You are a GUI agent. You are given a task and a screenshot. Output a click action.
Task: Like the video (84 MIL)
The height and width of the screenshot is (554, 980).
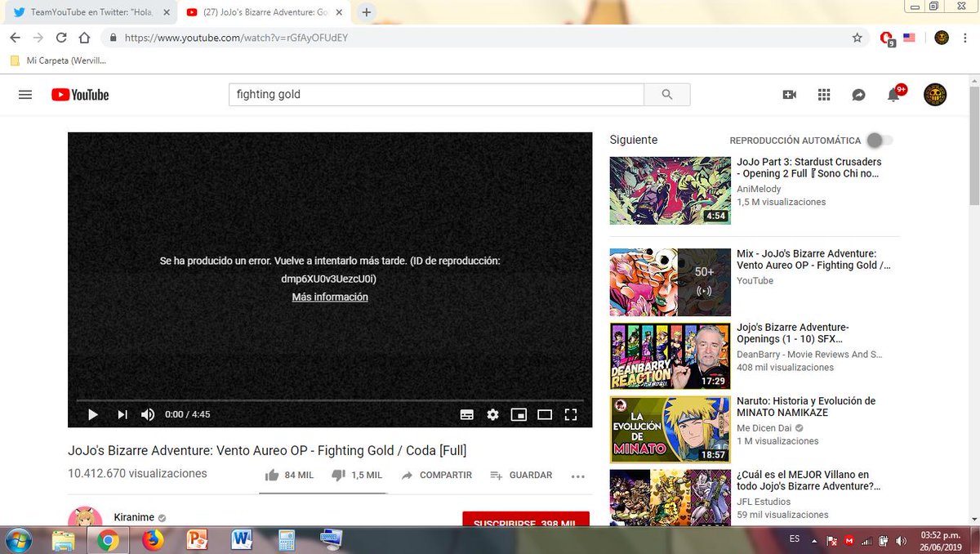click(288, 475)
